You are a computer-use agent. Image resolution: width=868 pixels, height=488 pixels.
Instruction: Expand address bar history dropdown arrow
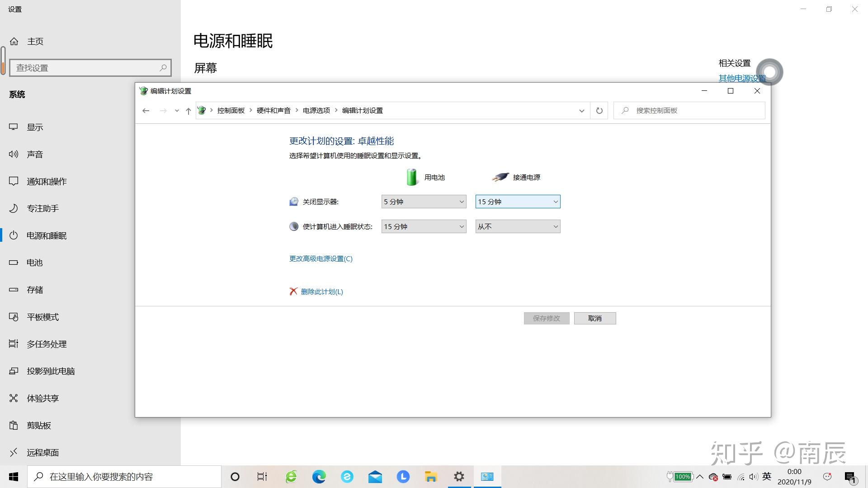pyautogui.click(x=581, y=111)
